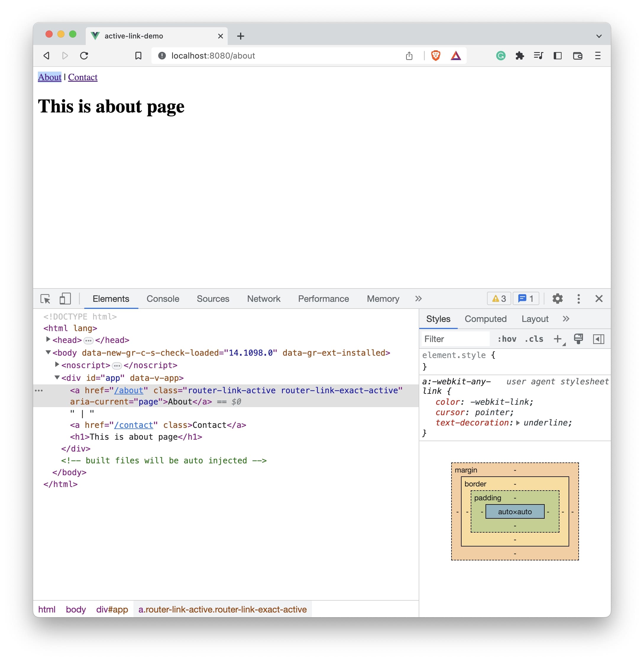Open DevTools settings gear
Image resolution: width=644 pixels, height=661 pixels.
click(x=557, y=299)
